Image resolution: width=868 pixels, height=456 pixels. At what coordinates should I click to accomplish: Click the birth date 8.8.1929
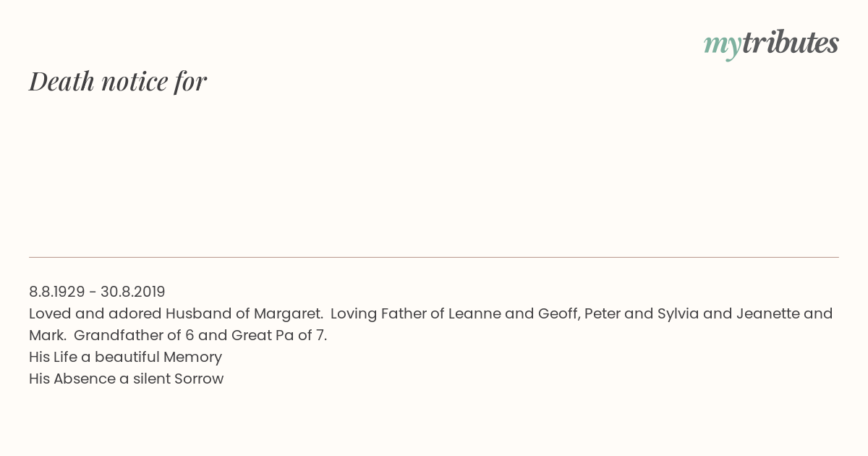click(56, 292)
